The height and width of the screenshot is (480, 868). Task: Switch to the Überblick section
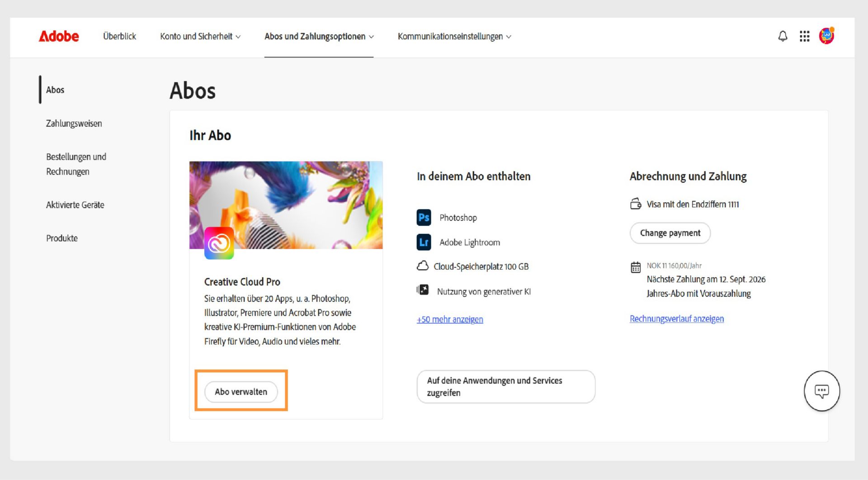point(119,37)
